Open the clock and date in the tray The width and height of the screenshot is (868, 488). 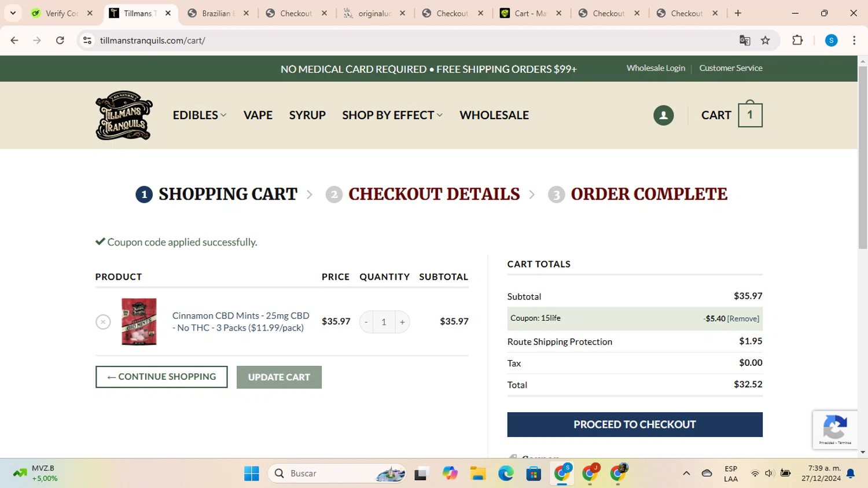(x=821, y=474)
